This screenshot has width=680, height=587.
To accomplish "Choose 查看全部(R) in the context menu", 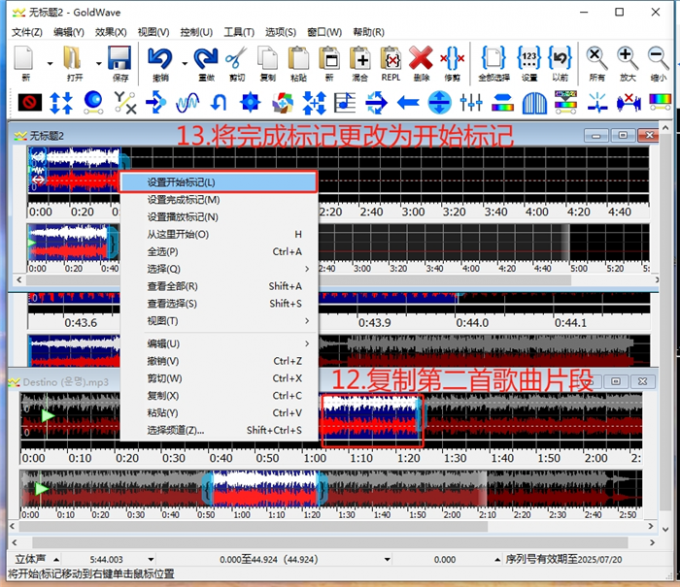I will click(219, 287).
